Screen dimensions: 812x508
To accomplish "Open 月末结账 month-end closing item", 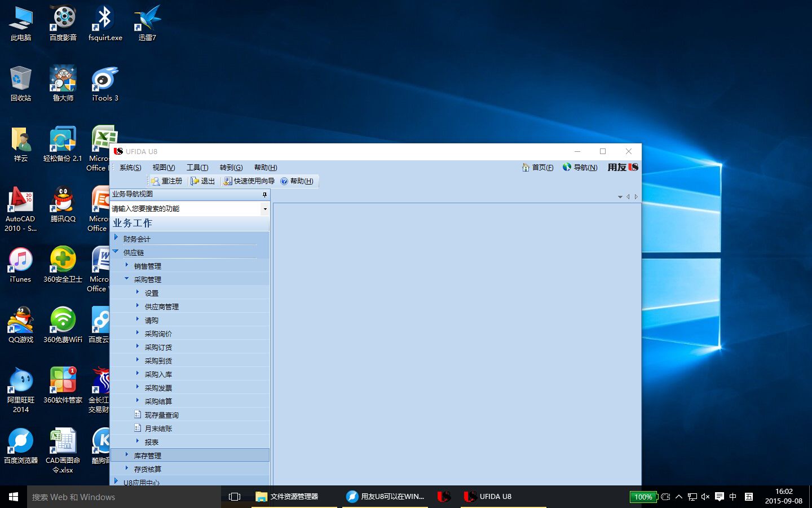I will click(x=158, y=428).
